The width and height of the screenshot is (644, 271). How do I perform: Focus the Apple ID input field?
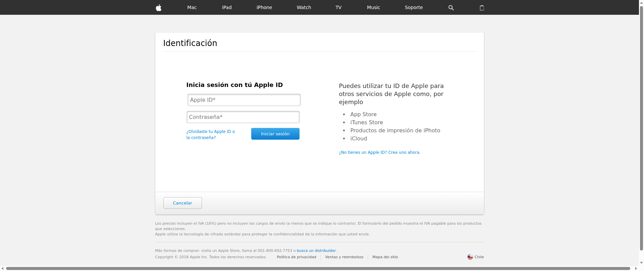[x=244, y=100]
